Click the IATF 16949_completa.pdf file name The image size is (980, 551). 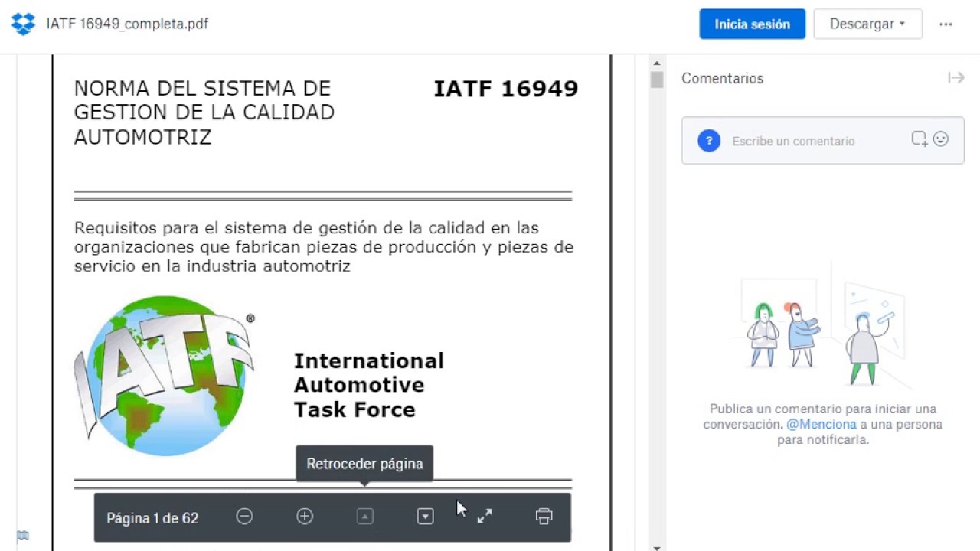127,24
